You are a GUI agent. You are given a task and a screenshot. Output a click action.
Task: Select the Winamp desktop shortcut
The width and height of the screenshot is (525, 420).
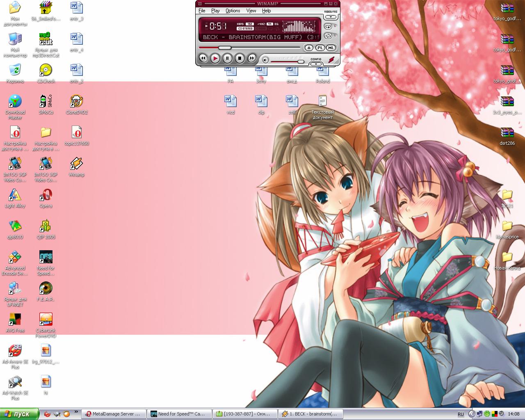(77, 167)
